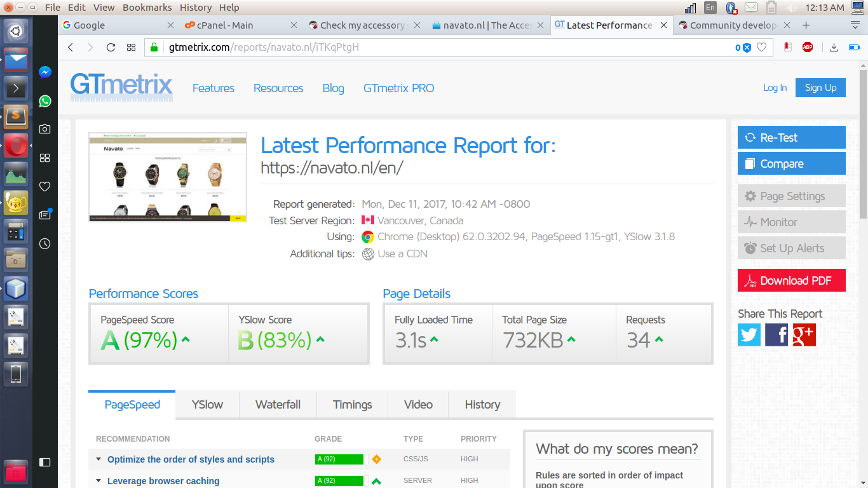Open a new tab with plus button
This screenshot has width=868, height=488.
point(806,25)
